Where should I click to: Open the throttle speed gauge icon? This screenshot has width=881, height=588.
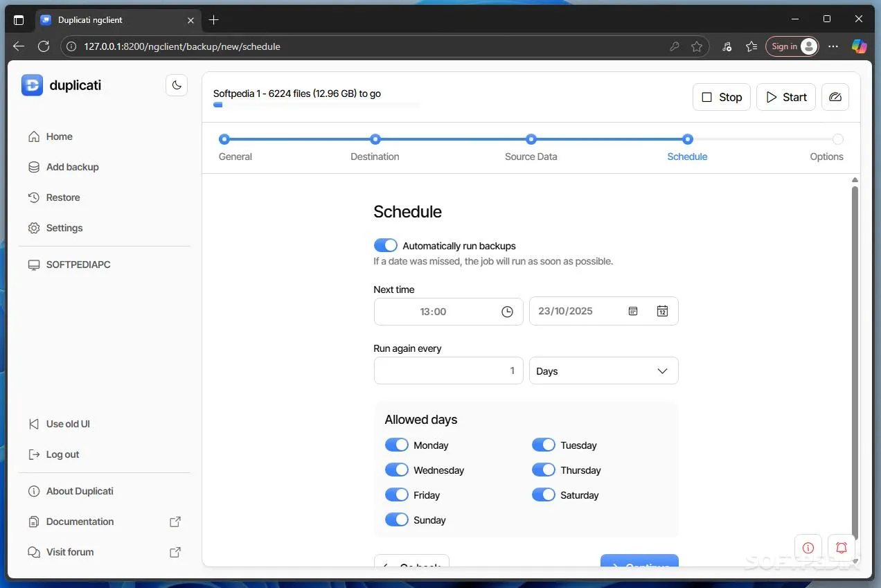[x=835, y=97]
